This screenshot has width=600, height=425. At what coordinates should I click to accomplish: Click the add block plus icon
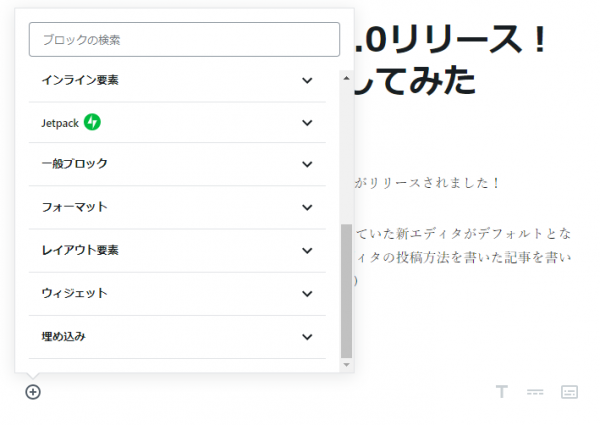(x=33, y=392)
